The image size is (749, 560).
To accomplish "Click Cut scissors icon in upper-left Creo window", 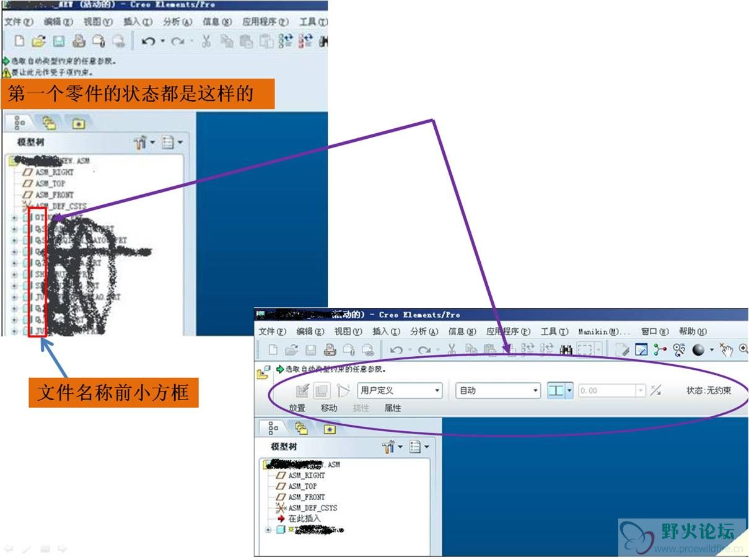I will [206, 42].
